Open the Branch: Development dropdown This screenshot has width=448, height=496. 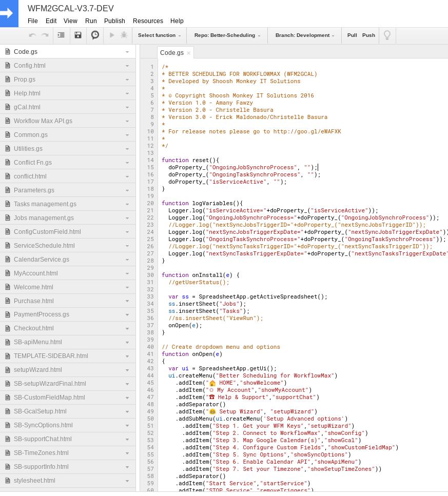304,35
